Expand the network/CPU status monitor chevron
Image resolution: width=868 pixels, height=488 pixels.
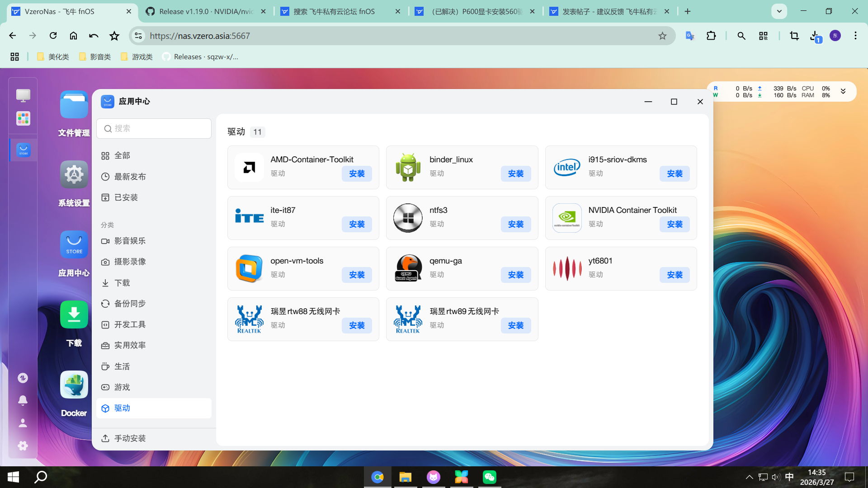pyautogui.click(x=843, y=91)
